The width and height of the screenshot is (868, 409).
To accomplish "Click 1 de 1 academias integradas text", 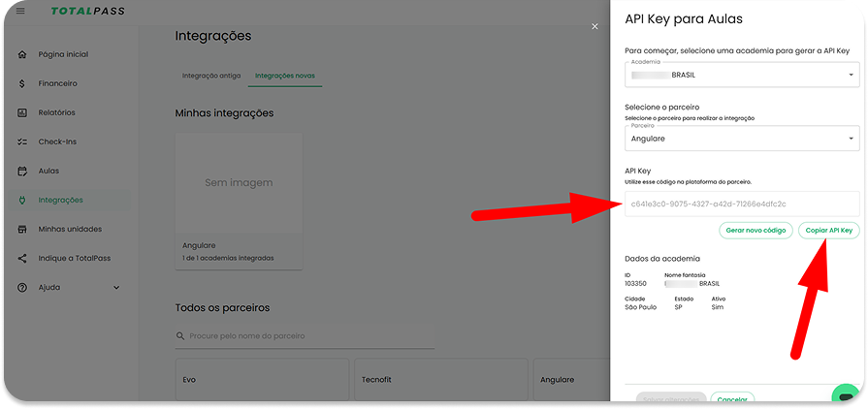I will click(x=228, y=258).
